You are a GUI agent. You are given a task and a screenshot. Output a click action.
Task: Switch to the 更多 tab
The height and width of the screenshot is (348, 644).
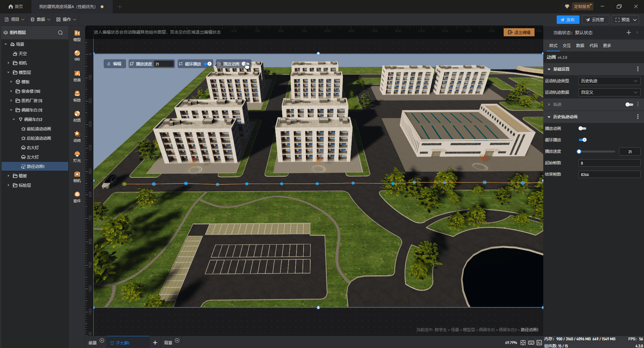pos(607,46)
